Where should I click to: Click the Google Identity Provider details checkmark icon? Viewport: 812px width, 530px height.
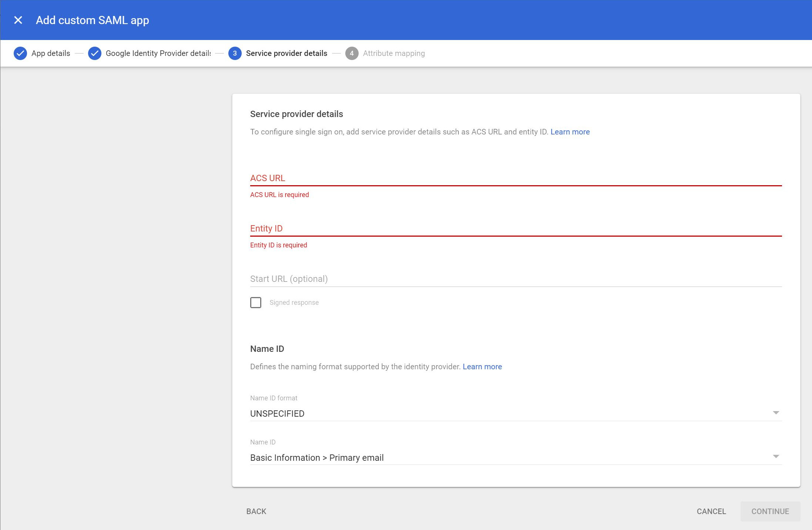click(95, 53)
